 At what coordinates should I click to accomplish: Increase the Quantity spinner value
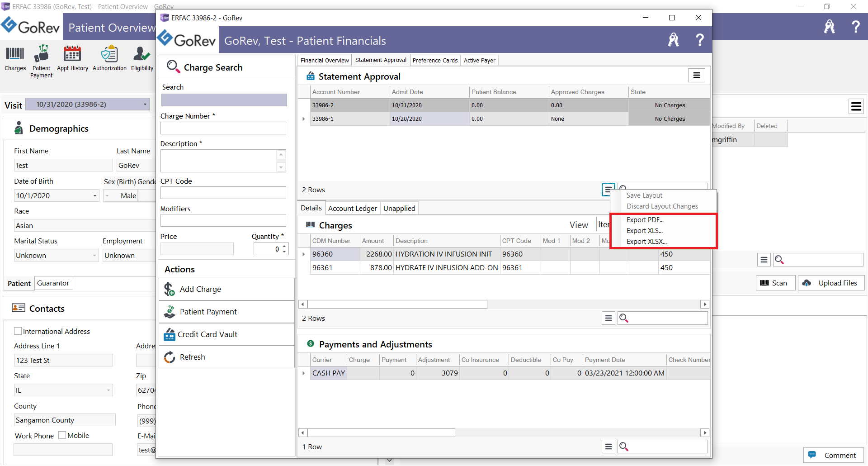click(284, 247)
